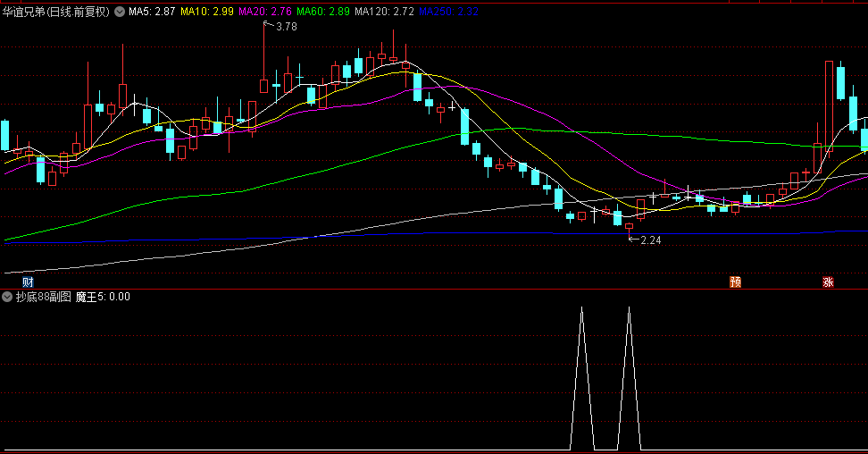Click the 预 forecast marker icon
Image resolution: width=868 pixels, height=454 pixels.
tap(735, 282)
